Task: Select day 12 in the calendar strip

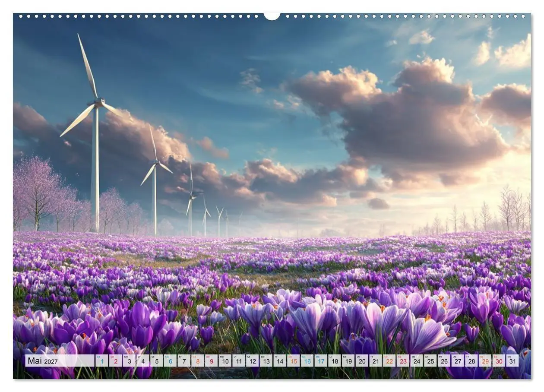Action: click(x=252, y=360)
